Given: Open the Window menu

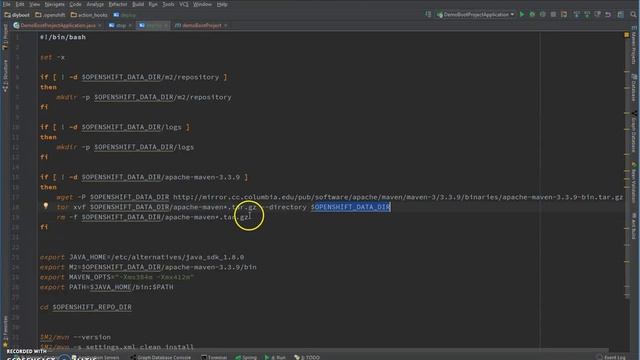Looking at the screenshot, I should click(202, 4).
